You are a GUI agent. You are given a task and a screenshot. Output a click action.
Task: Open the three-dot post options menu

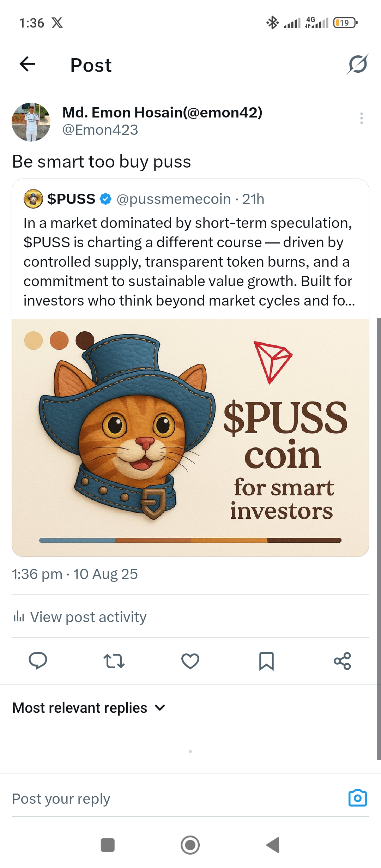[361, 118]
